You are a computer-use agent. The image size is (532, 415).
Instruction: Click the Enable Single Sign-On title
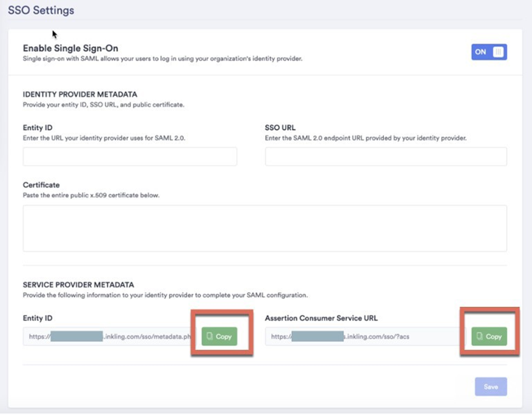tap(70, 49)
